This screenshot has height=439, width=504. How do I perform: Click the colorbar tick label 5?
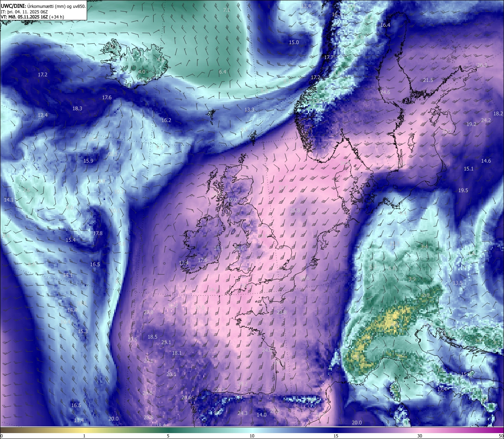[168, 436]
